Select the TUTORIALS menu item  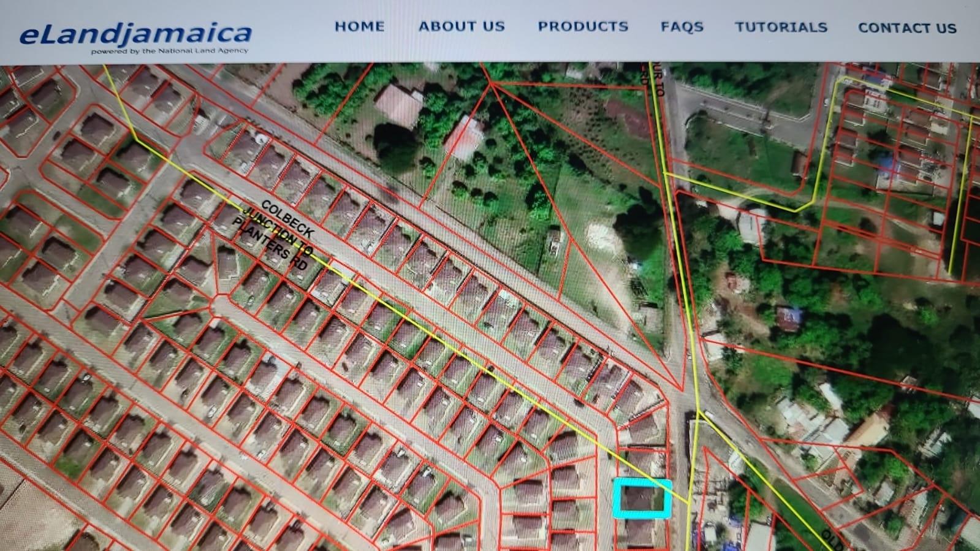(x=781, y=28)
